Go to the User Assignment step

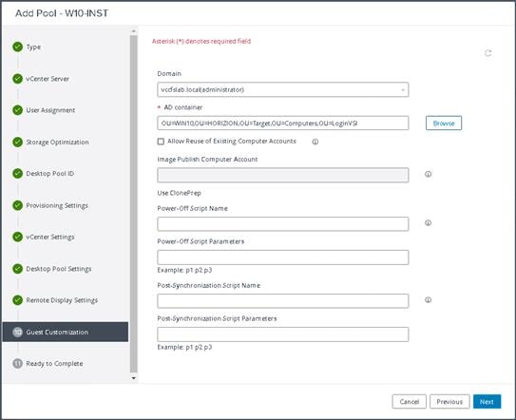tap(50, 110)
